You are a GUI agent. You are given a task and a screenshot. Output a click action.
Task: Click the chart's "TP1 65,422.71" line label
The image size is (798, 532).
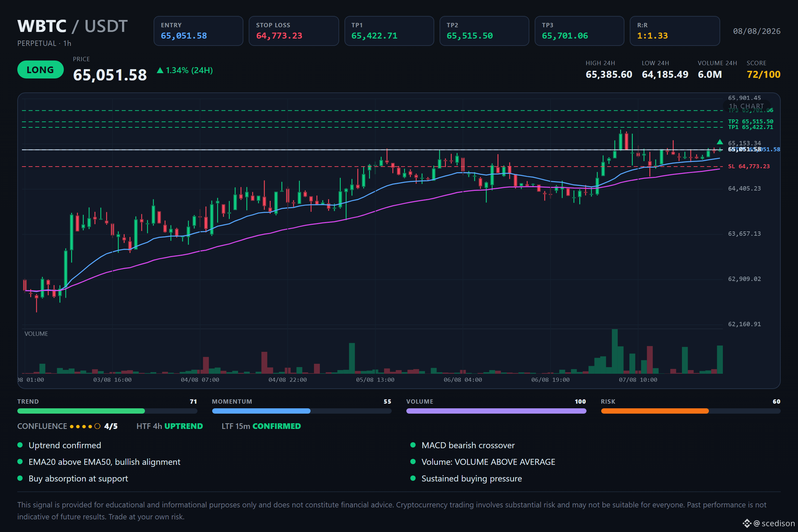click(750, 127)
